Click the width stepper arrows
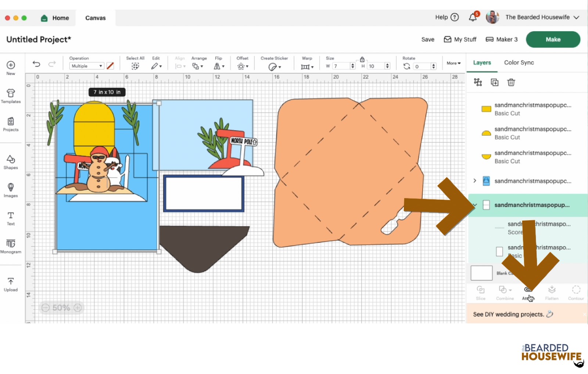 pyautogui.click(x=353, y=66)
